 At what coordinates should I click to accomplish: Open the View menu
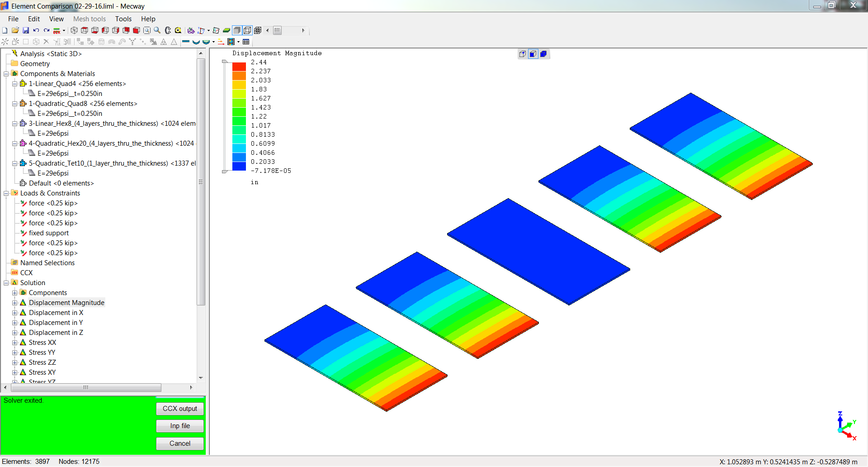[x=56, y=19]
